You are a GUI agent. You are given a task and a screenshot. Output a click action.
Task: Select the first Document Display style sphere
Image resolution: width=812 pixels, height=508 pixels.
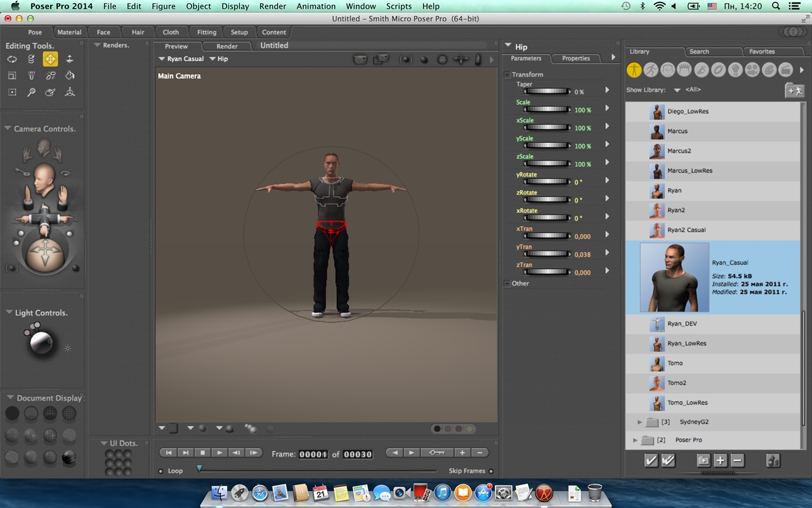click(12, 414)
